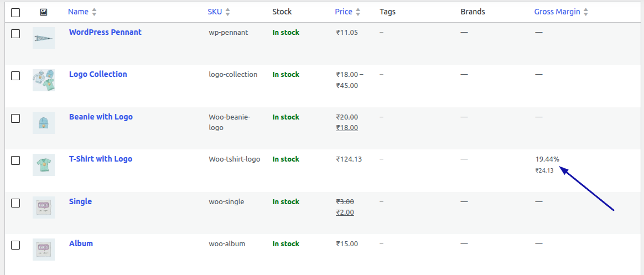Click sort arrows next to Gross Margin header
This screenshot has width=644, height=275.
(586, 12)
